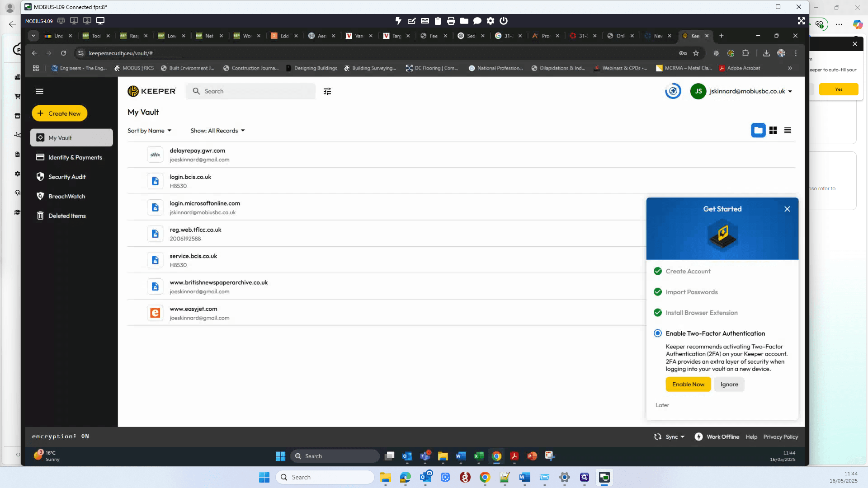The width and height of the screenshot is (868, 488).
Task: Click the Ignore button
Action: pyautogui.click(x=729, y=385)
